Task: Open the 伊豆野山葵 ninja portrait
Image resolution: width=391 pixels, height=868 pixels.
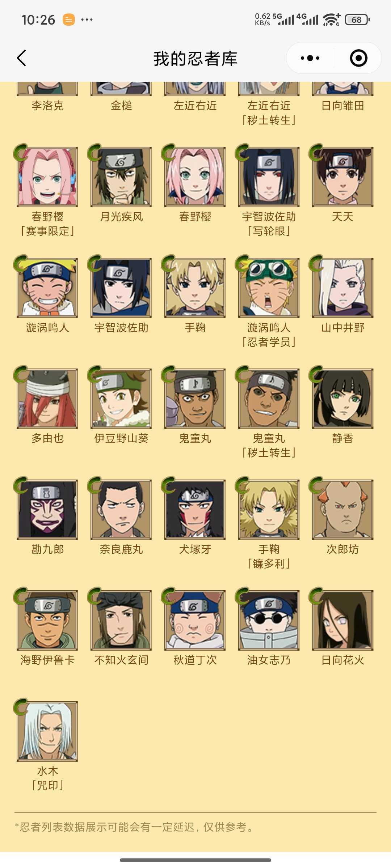Action: [121, 399]
